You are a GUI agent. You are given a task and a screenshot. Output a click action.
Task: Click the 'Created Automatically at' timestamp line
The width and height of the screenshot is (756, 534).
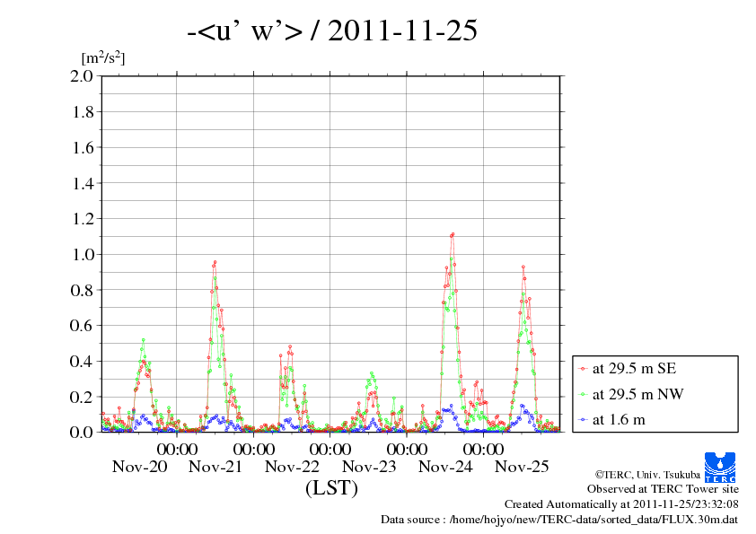pyautogui.click(x=621, y=504)
